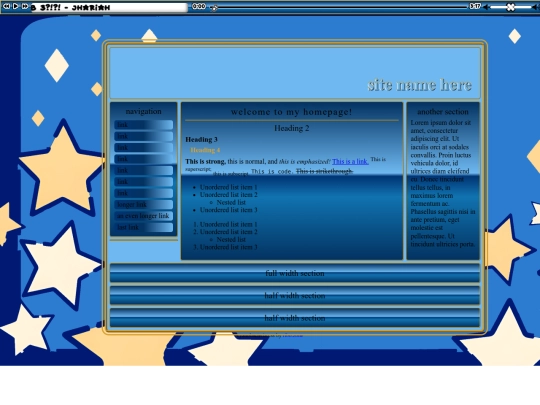Click the "welcome to my homepage!" heading

292,112
